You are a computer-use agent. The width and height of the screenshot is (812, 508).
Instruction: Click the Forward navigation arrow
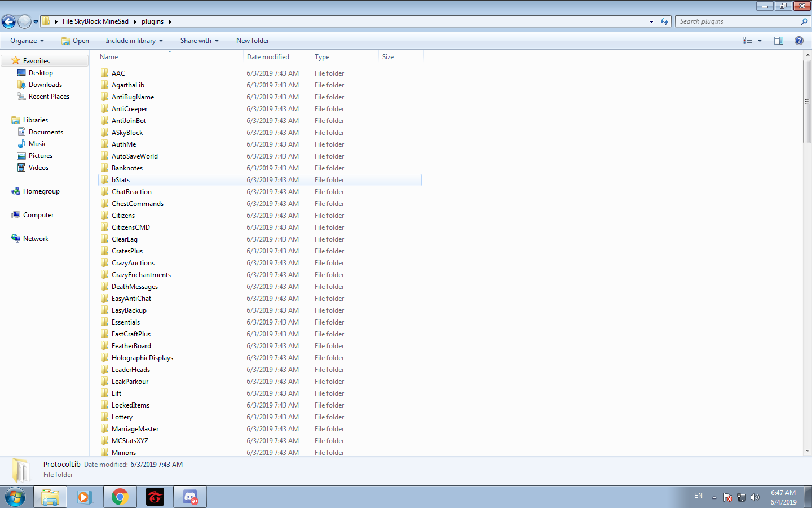pos(24,22)
